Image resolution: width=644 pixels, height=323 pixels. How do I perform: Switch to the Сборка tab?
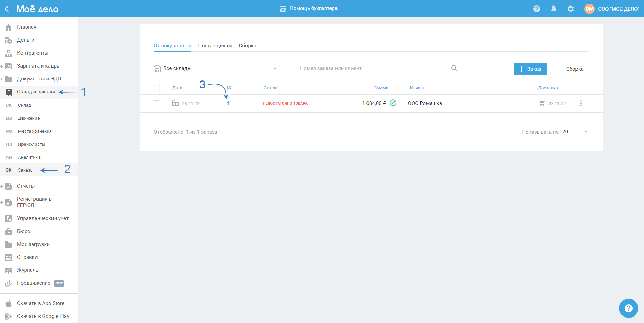click(247, 46)
